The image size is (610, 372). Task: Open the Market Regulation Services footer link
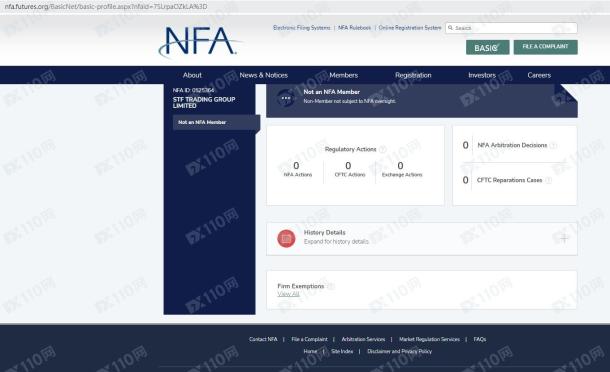[x=429, y=339]
